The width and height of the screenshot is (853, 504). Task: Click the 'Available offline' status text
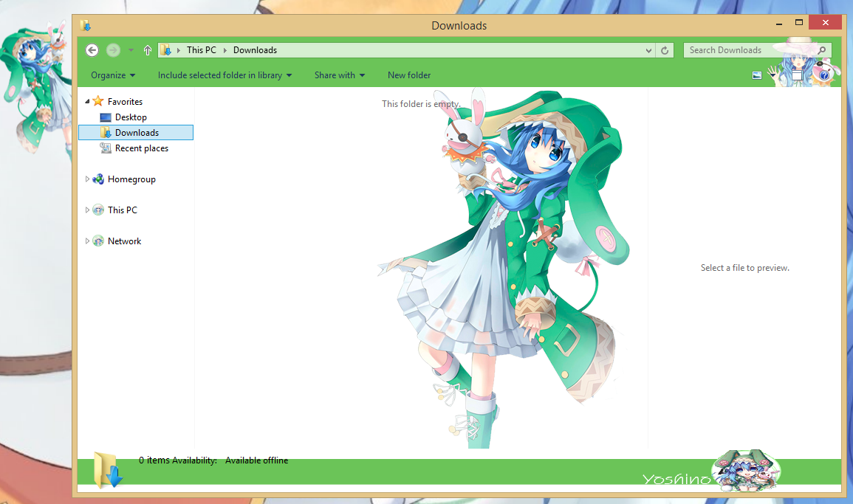pos(257,460)
